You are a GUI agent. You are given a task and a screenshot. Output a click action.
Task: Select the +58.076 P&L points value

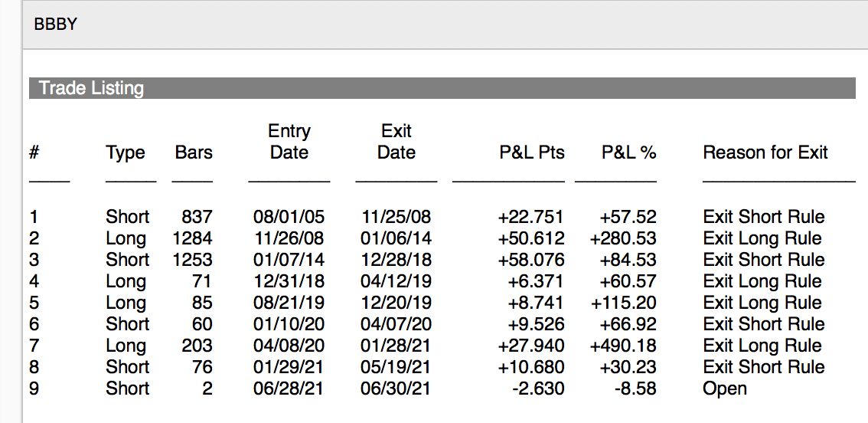(x=530, y=260)
